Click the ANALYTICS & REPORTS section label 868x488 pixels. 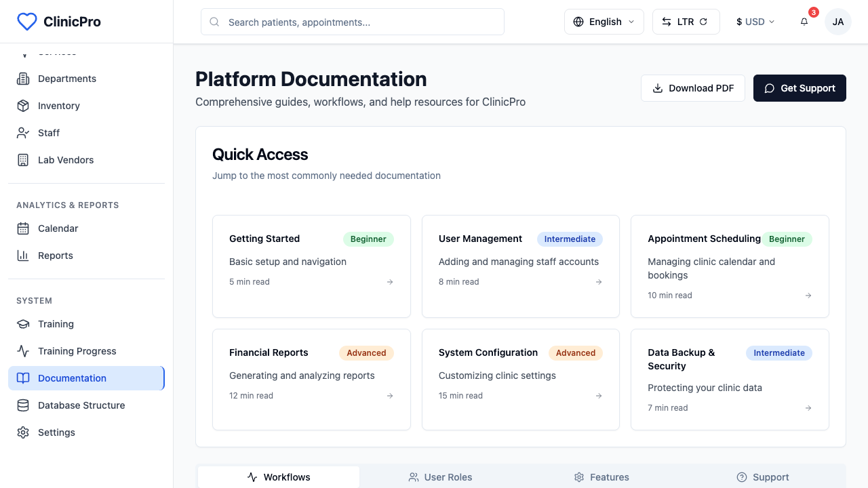pos(68,205)
